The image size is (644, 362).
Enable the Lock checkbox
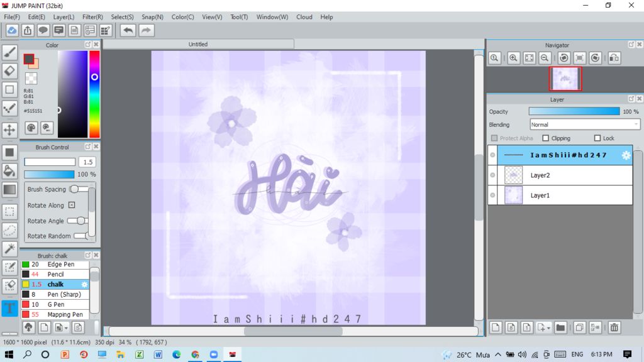[597, 138]
